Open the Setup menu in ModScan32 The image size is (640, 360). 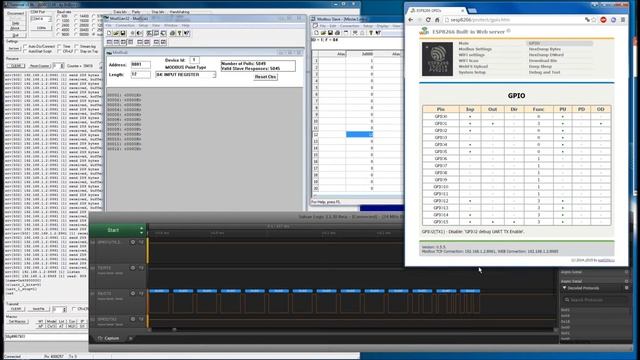[x=143, y=26]
